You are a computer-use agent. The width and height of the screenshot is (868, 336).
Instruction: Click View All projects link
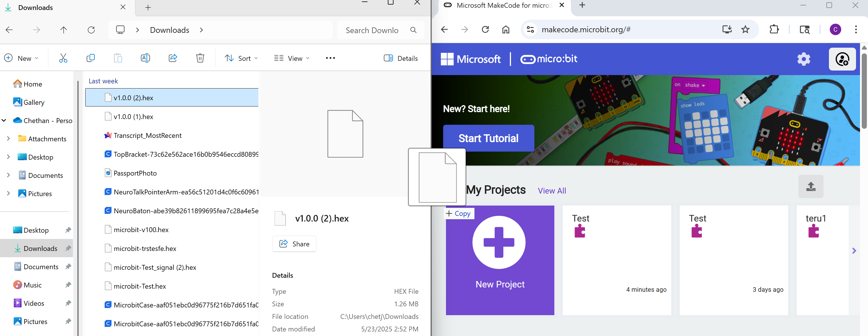[x=552, y=191]
